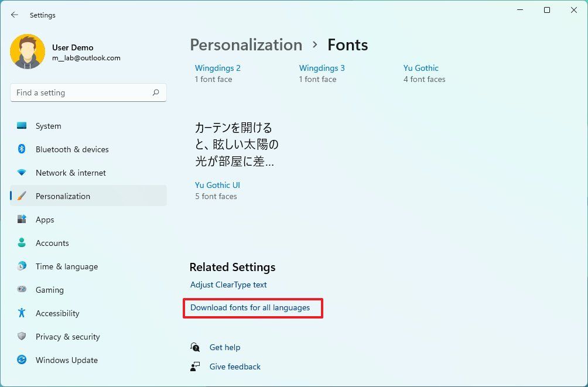Open the Adjust ClearType text link
This screenshot has height=387, width=588.
[228, 285]
